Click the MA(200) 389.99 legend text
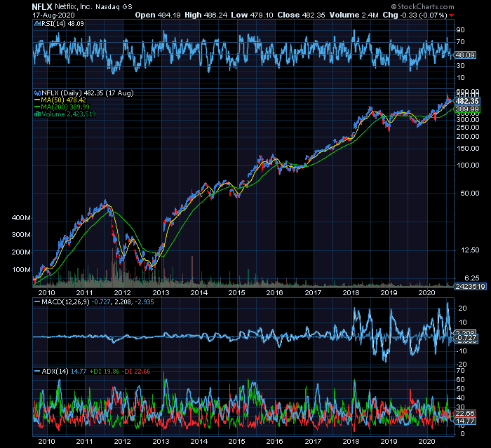This screenshot has height=448, width=491. pos(65,107)
